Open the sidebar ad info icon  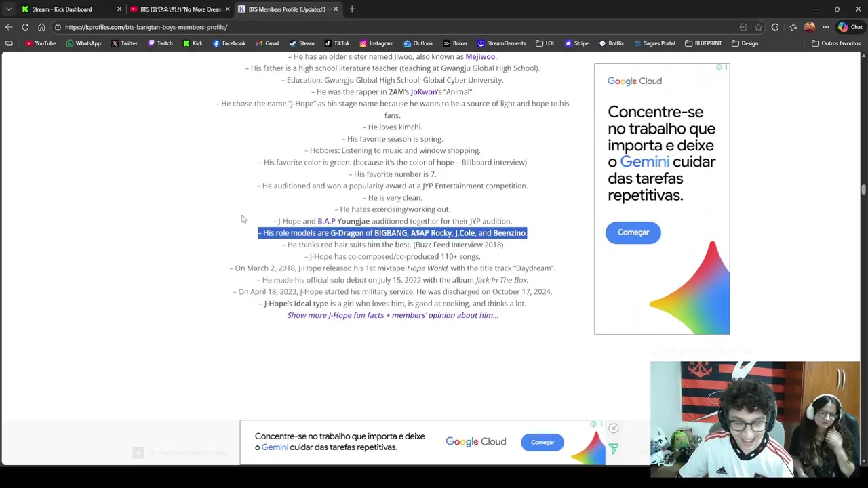click(719, 68)
